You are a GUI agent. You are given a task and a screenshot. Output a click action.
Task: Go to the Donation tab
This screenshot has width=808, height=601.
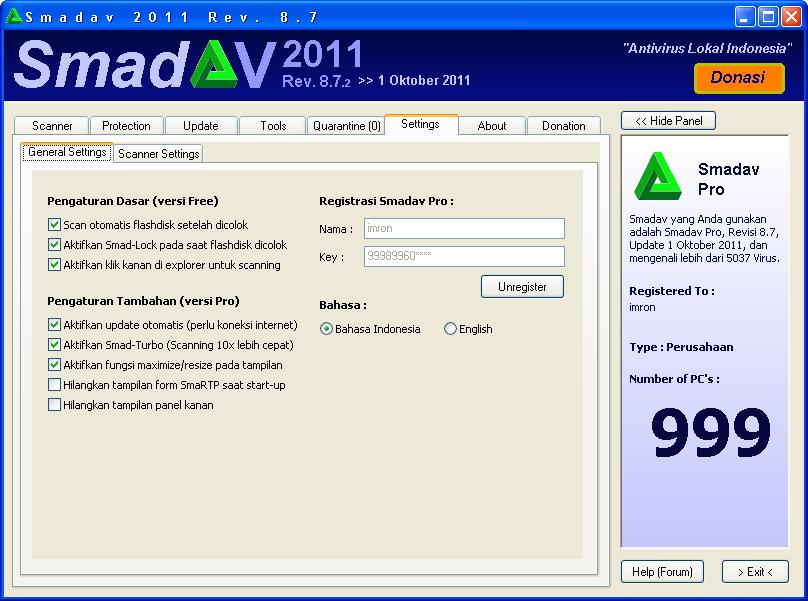tap(564, 126)
